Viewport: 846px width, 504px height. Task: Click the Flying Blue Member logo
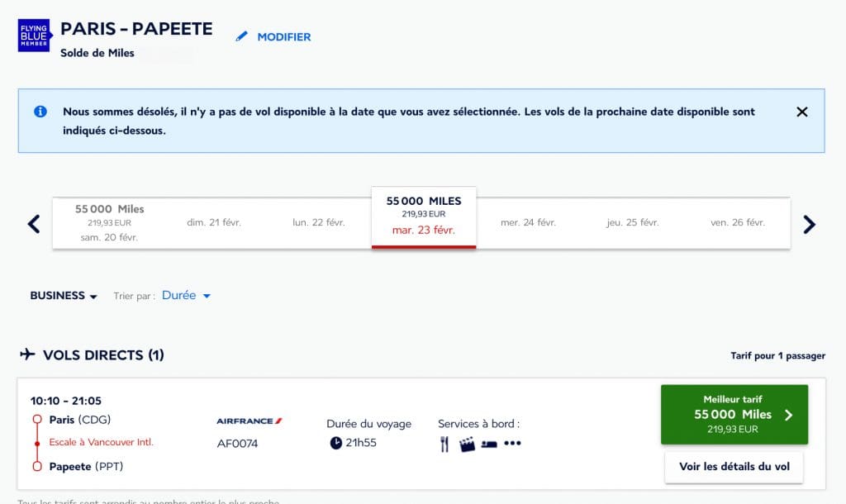click(x=35, y=36)
